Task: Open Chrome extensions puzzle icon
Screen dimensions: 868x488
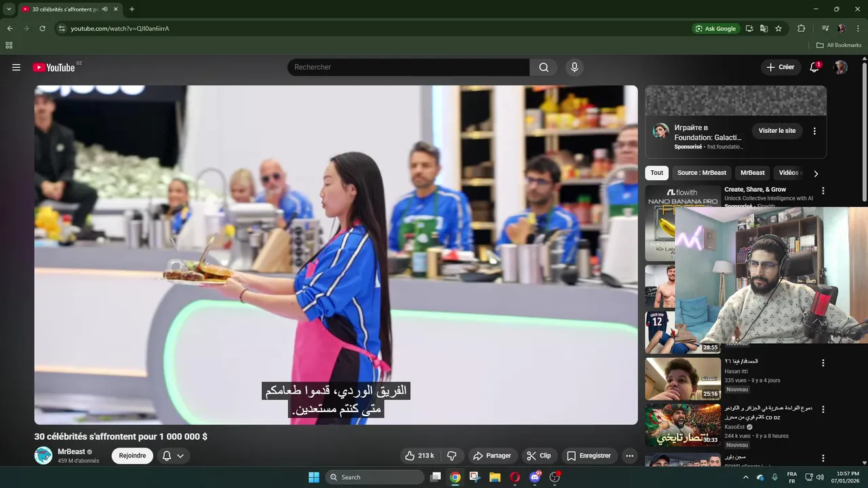Action: (x=802, y=28)
